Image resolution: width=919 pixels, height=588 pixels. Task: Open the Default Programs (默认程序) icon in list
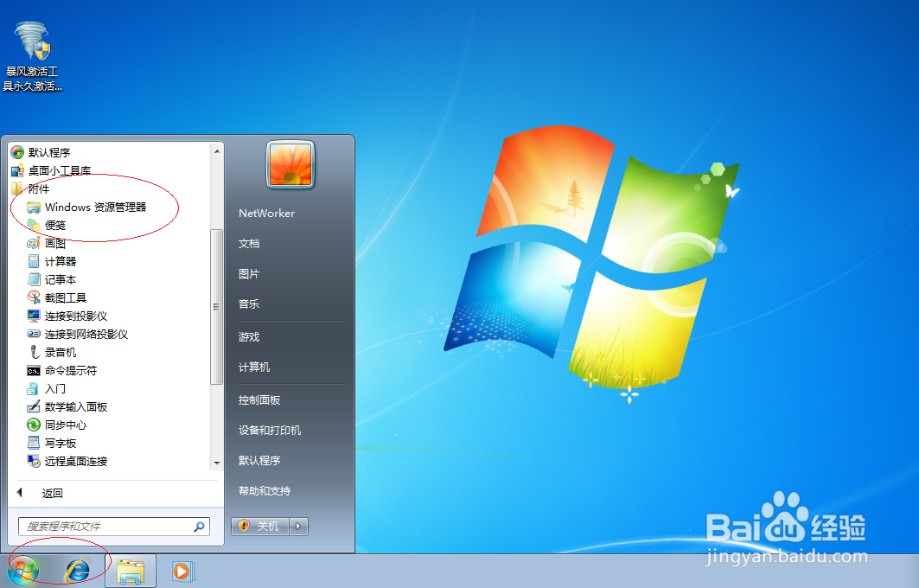tap(17, 152)
